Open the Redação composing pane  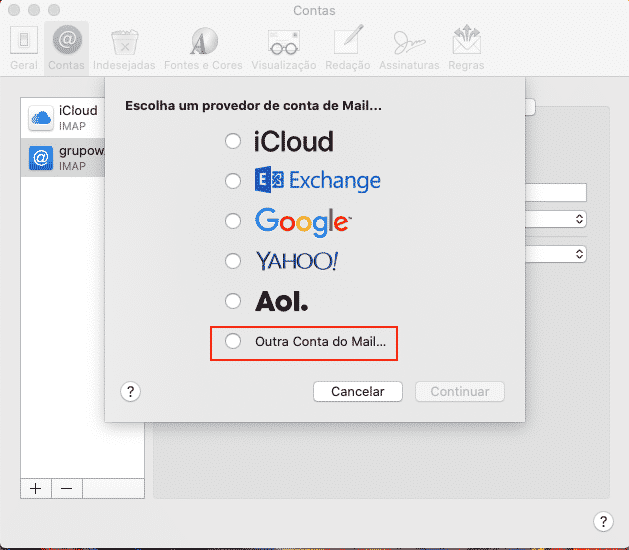point(347,48)
